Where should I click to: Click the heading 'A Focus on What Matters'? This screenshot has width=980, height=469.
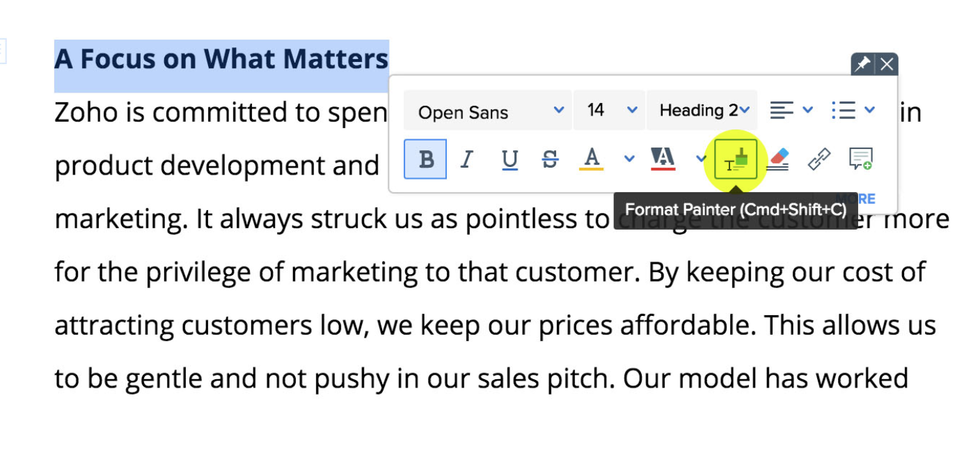tap(221, 59)
